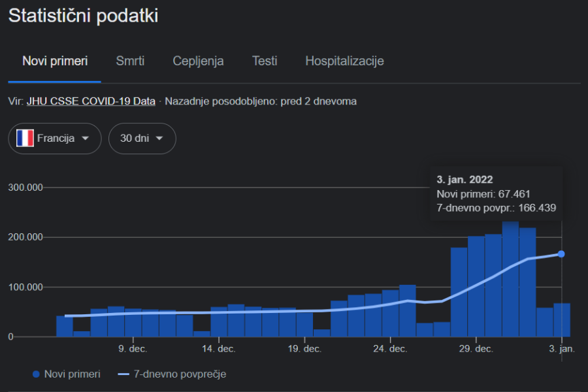The height and width of the screenshot is (392, 588).
Task: Click the highlighted data point for 3. jan.
Action: [561, 253]
